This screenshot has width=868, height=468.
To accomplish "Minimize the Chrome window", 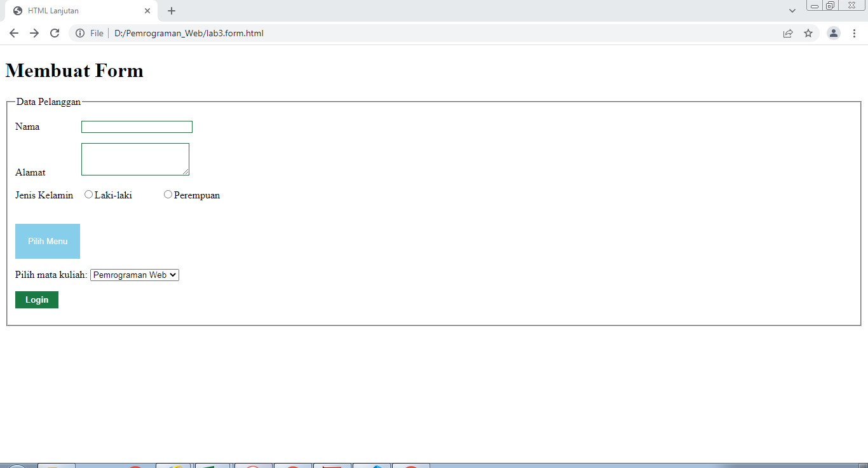I will coord(814,5).
